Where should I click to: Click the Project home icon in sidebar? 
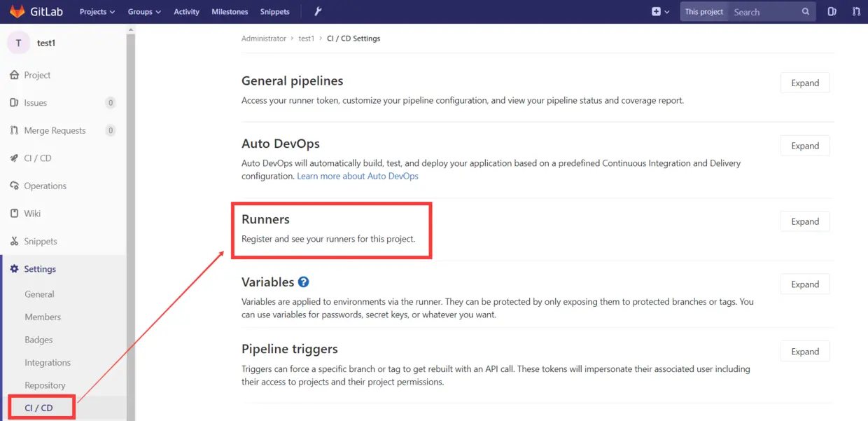14,75
